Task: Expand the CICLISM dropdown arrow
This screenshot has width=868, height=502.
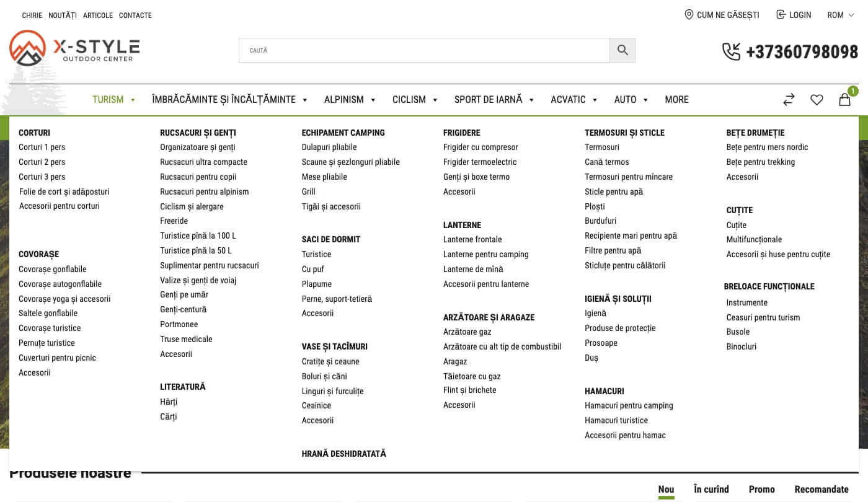Action: 435,100
